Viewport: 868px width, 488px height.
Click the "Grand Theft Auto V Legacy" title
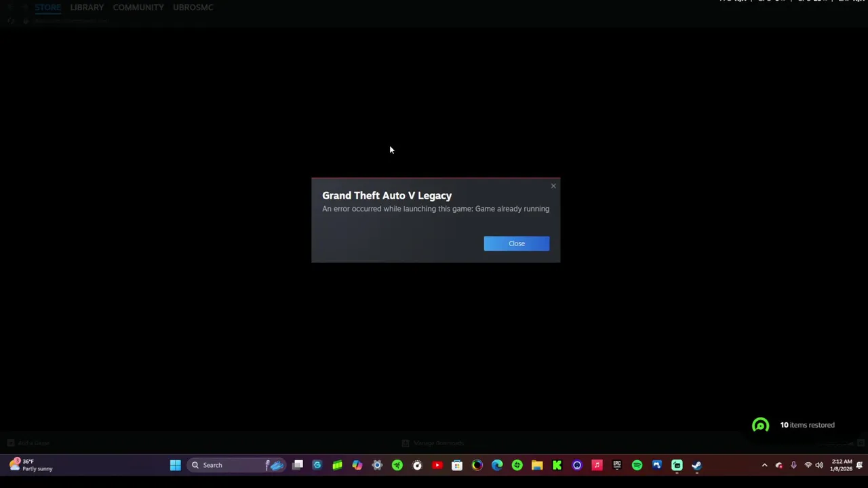pos(387,195)
